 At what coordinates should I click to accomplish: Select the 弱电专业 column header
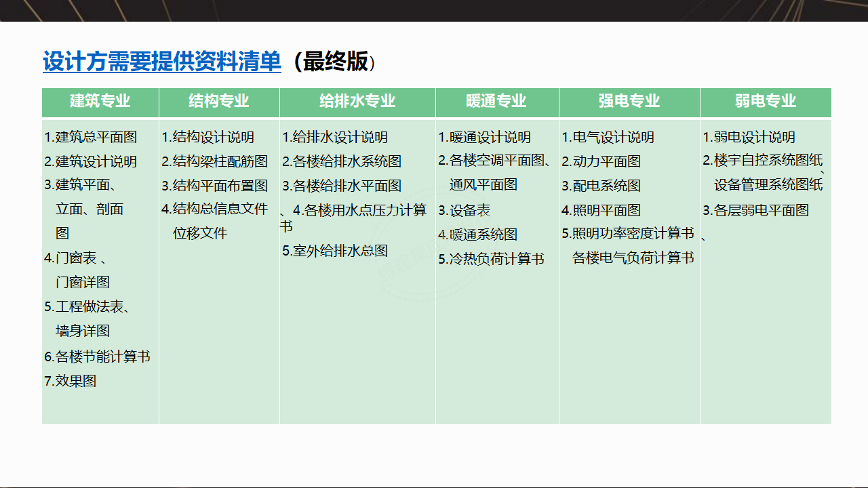[x=766, y=102]
